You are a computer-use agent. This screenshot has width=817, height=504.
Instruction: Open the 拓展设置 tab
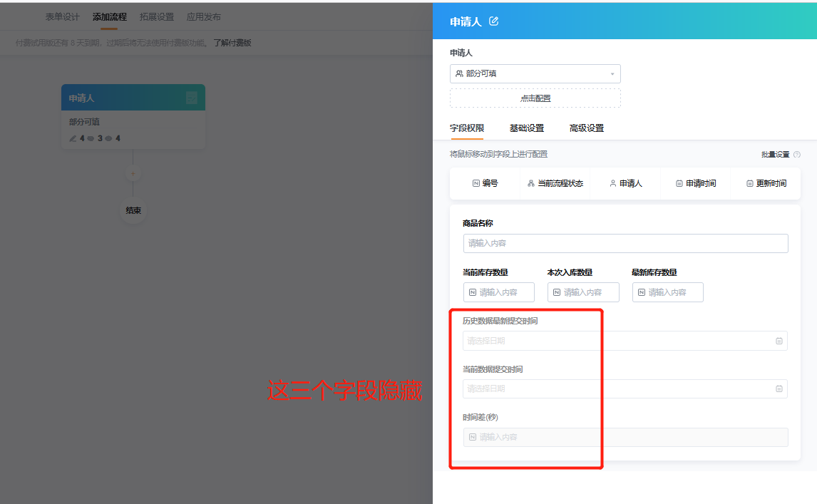pyautogui.click(x=156, y=17)
